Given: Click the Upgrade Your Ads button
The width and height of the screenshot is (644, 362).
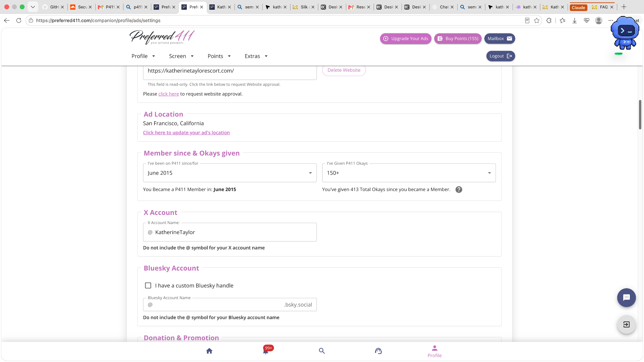Looking at the screenshot, I should 406,39.
